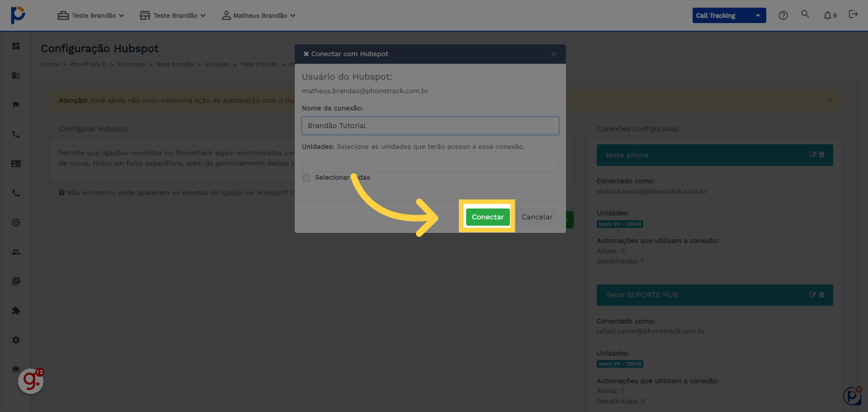Click the PhoneTrack logo in top bar

click(18, 15)
